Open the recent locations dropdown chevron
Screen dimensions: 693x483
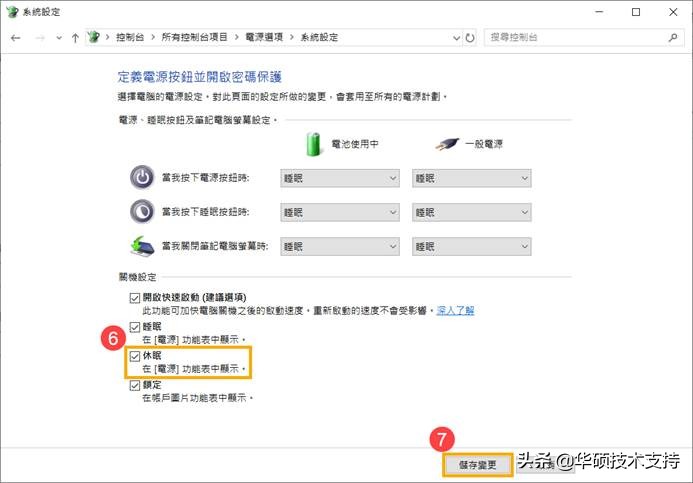59,38
